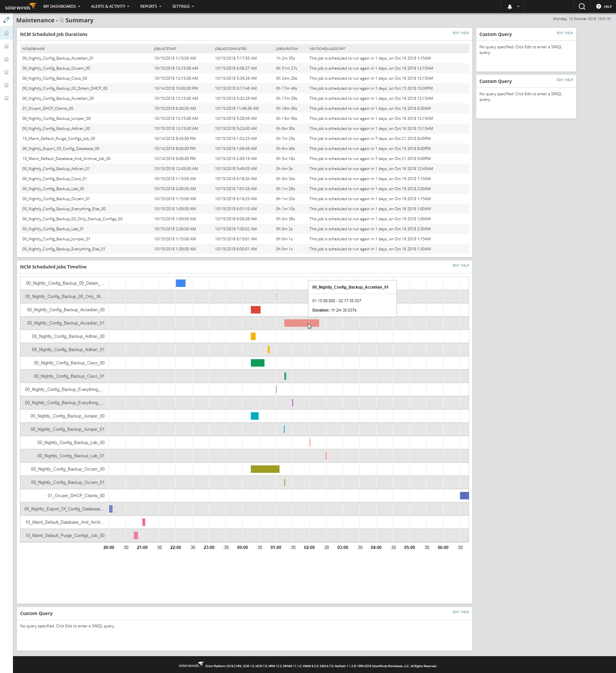Click the 10_Maint_Default_Purge_Configs bar in timeline
The width and height of the screenshot is (616, 673).
(136, 535)
